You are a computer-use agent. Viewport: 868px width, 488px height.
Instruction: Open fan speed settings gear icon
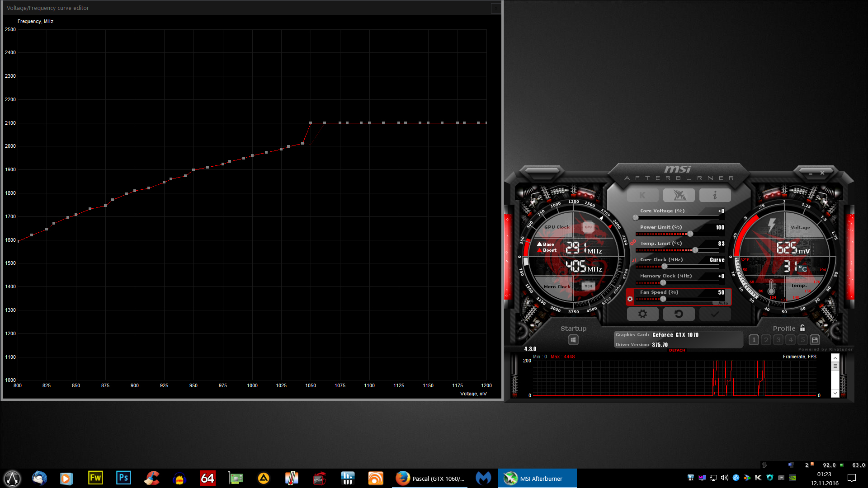coord(630,299)
